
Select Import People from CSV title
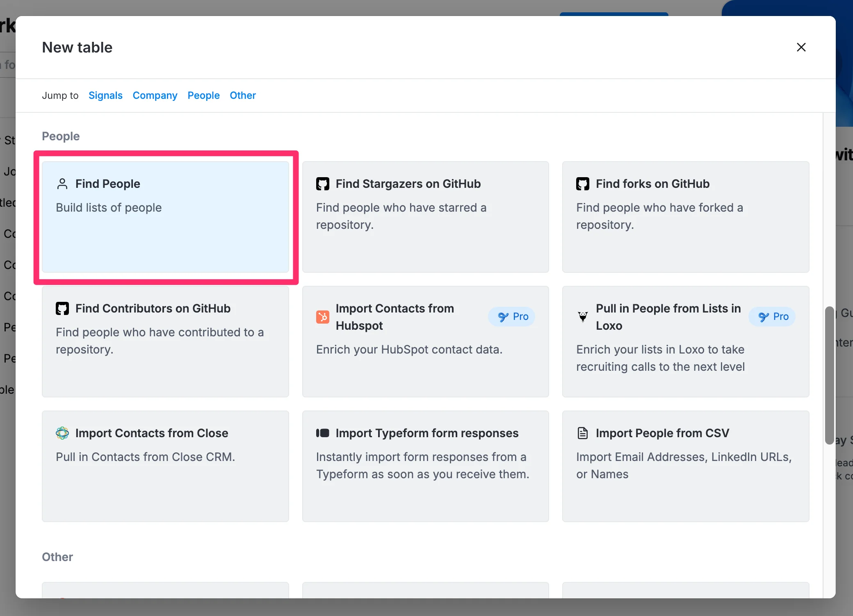pos(662,433)
